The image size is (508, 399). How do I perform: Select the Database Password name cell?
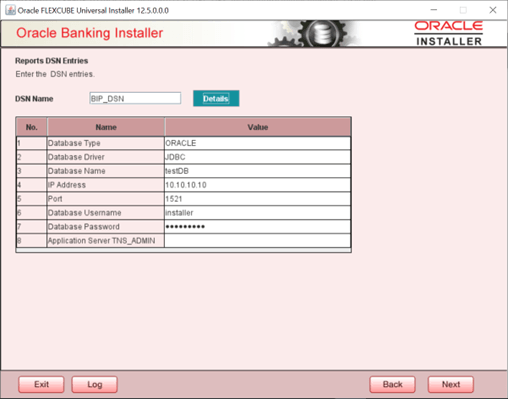point(105,227)
